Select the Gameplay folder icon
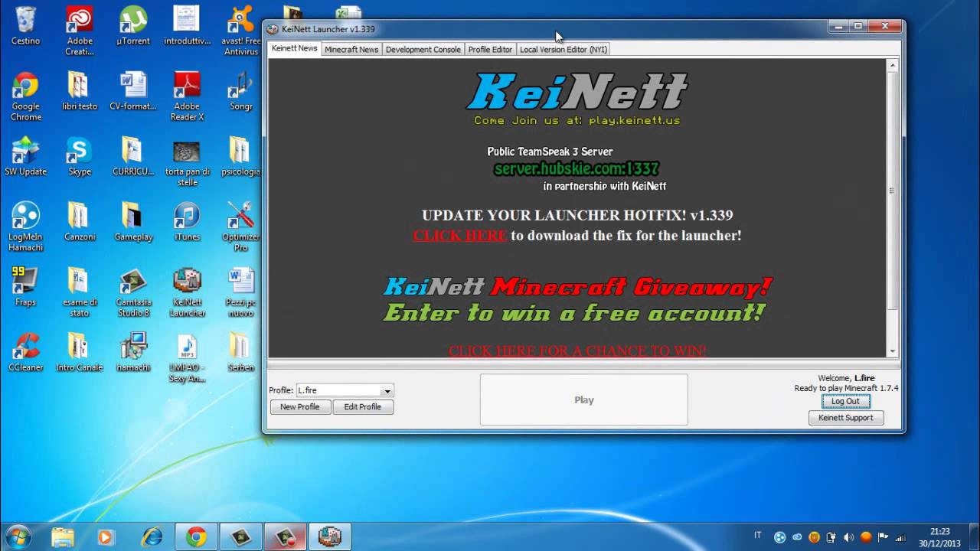Viewport: 980px width, 551px height. [x=133, y=221]
